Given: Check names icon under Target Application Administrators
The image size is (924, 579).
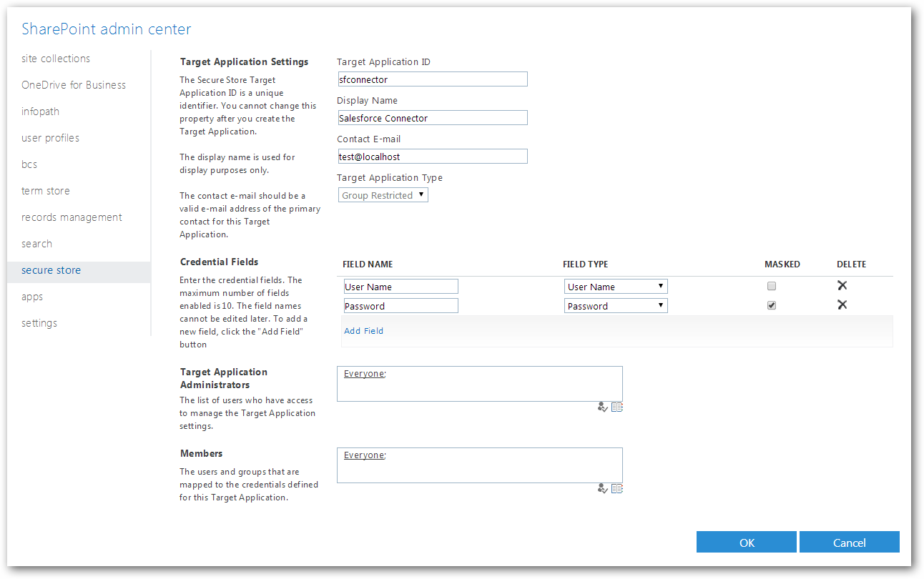Looking at the screenshot, I should (x=602, y=407).
